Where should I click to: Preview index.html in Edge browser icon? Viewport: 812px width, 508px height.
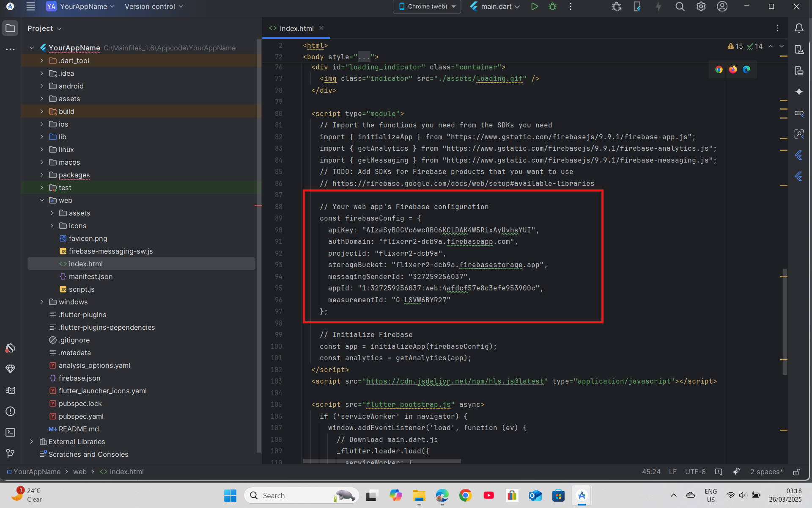(746, 69)
